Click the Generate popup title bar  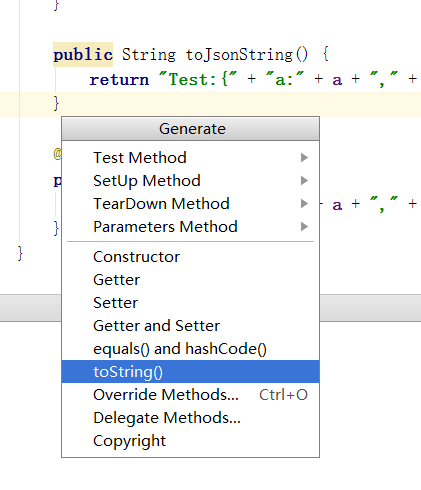190,129
